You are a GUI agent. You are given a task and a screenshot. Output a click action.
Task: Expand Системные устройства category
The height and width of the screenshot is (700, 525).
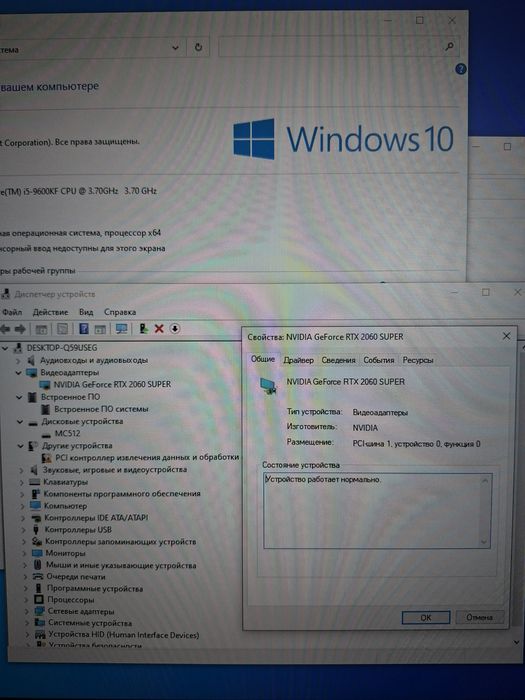pyautogui.click(x=27, y=623)
